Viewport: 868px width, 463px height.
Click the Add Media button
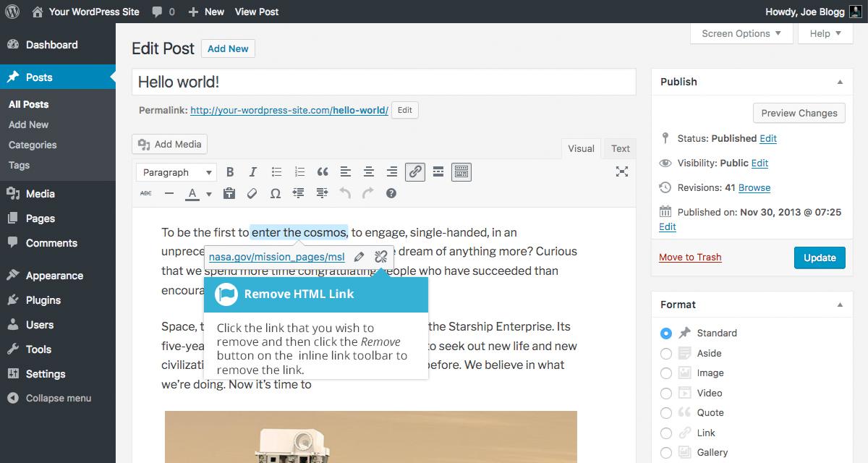click(x=170, y=144)
